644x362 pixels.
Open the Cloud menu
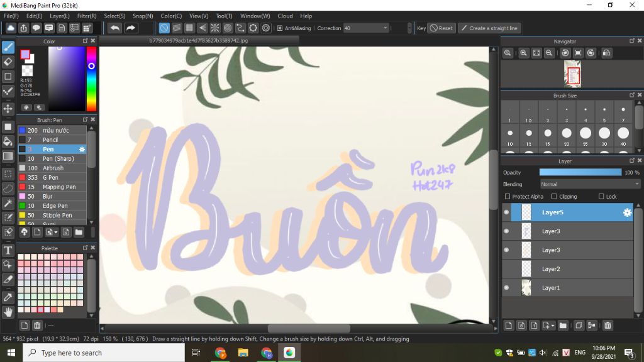pos(285,16)
